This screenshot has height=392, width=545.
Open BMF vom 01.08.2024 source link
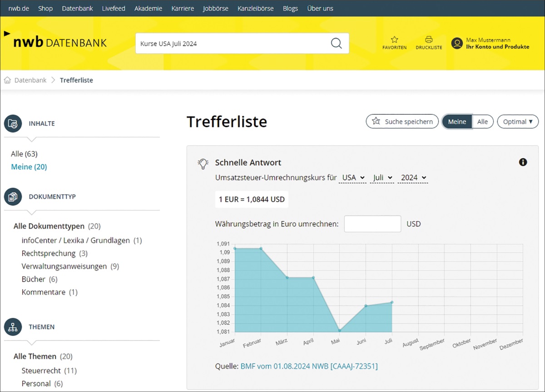pyautogui.click(x=309, y=366)
